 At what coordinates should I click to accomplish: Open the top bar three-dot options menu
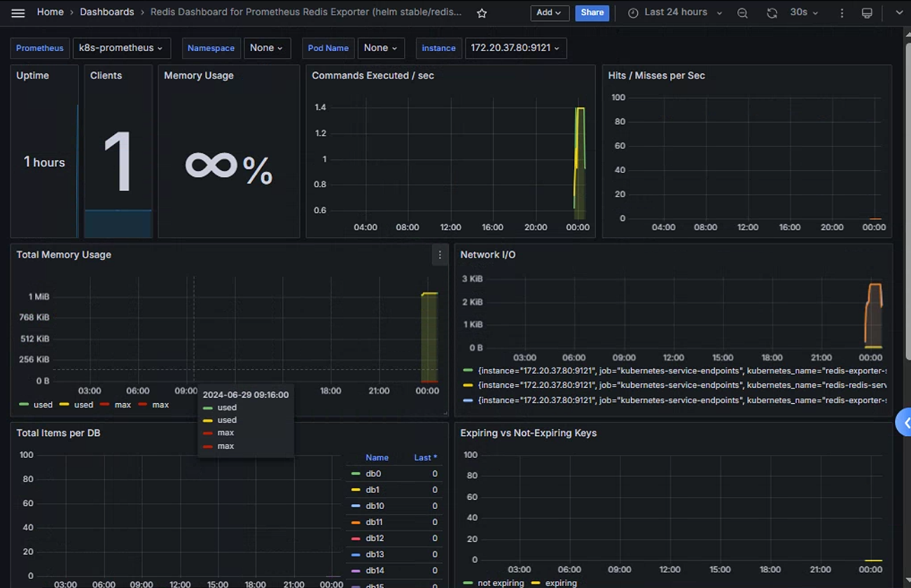pyautogui.click(x=842, y=13)
